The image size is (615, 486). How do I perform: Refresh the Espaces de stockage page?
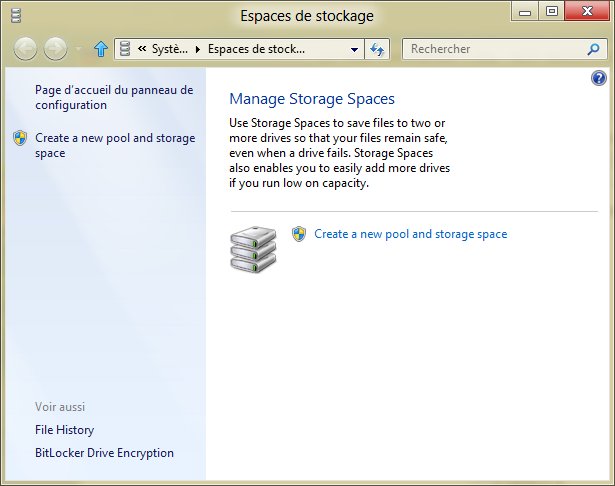pyautogui.click(x=378, y=48)
